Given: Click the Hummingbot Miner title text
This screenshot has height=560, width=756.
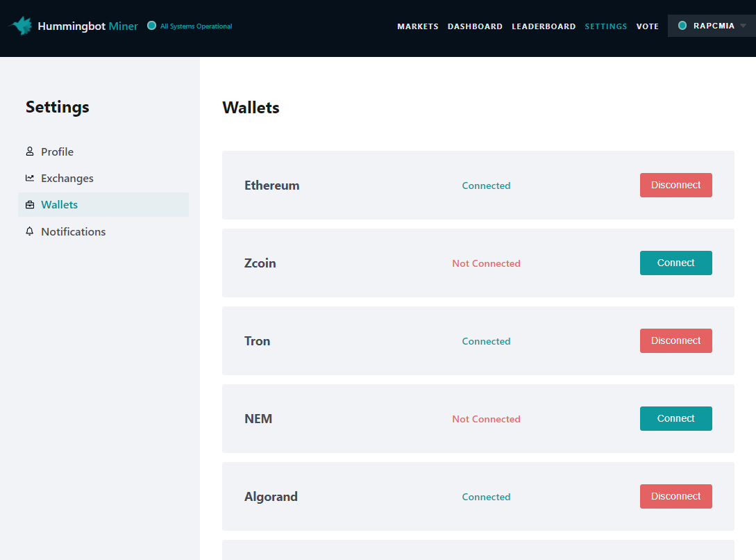Looking at the screenshot, I should pyautogui.click(x=87, y=26).
